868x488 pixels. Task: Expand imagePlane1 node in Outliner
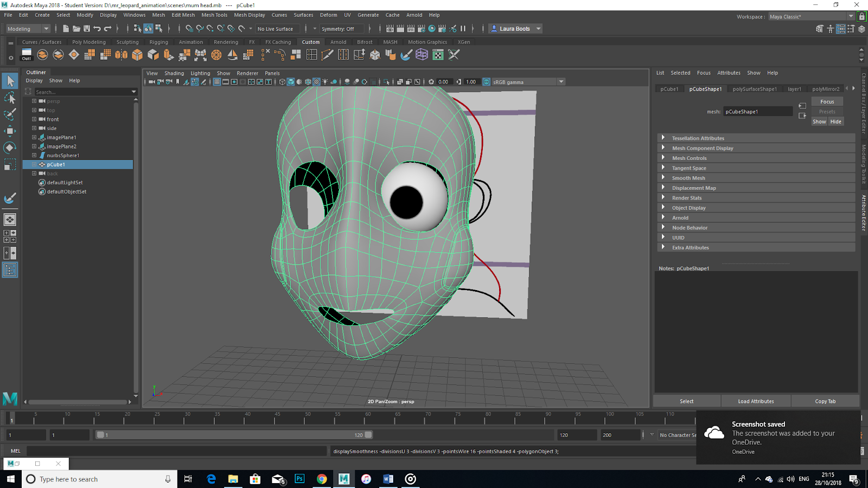(34, 137)
